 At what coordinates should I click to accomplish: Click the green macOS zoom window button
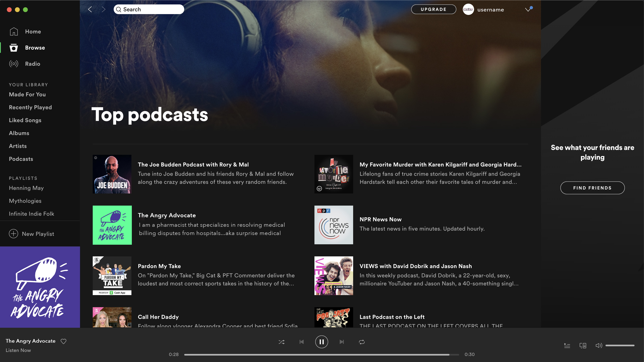[25, 9]
